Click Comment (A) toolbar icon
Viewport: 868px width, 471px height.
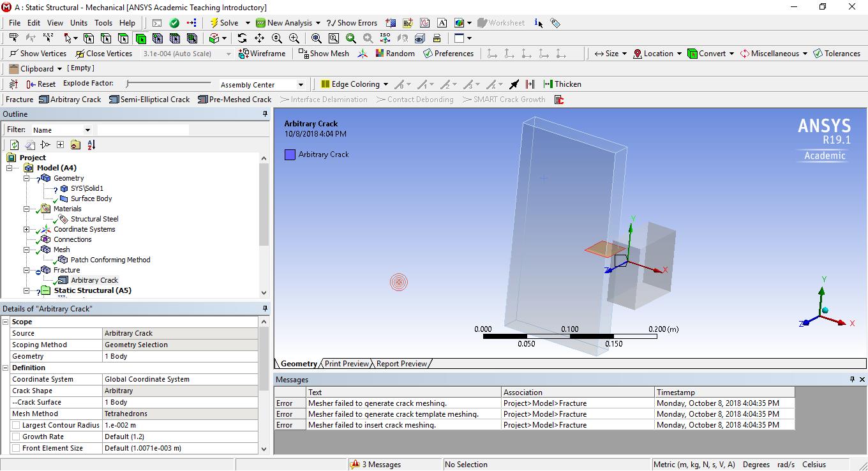coord(442,22)
